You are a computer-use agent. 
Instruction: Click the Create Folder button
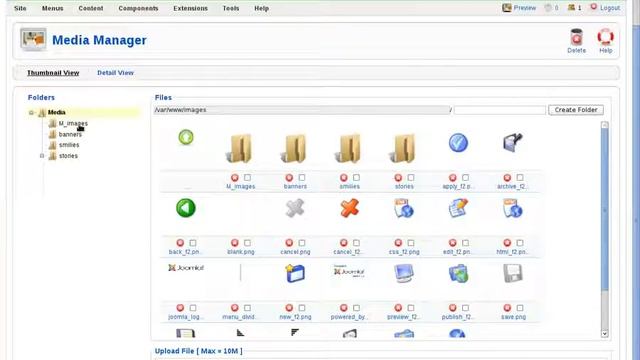(576, 110)
